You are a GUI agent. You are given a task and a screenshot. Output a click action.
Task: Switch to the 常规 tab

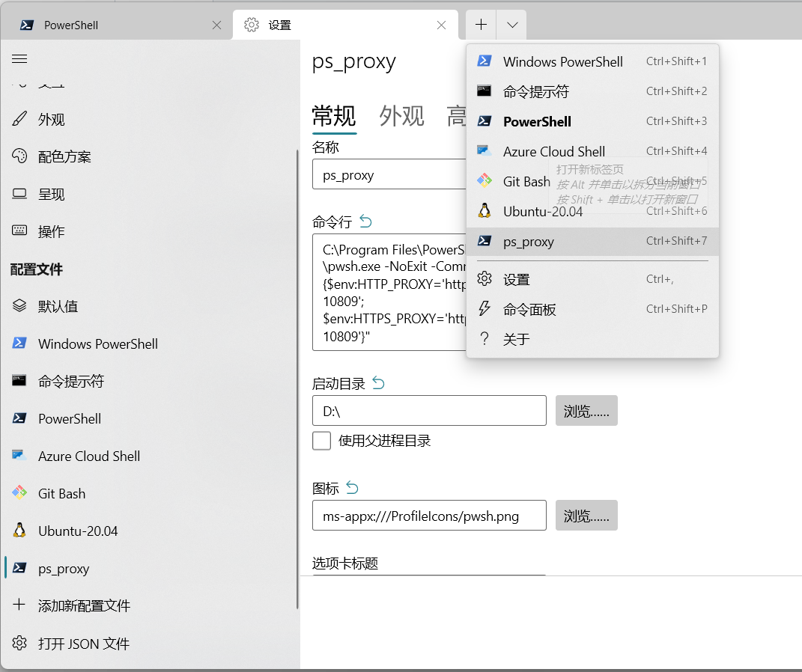334,116
